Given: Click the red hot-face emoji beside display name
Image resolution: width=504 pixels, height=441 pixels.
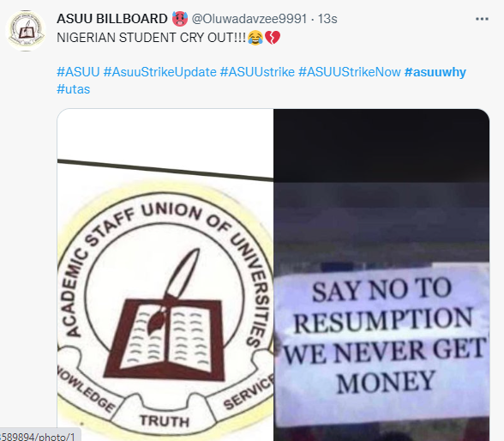Looking at the screenshot, I should point(180,19).
